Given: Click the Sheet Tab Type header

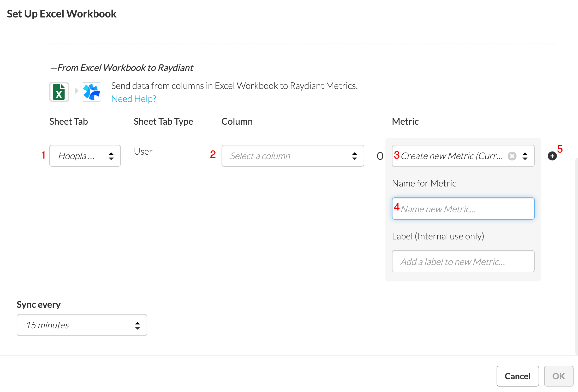Looking at the screenshot, I should click(x=163, y=122).
